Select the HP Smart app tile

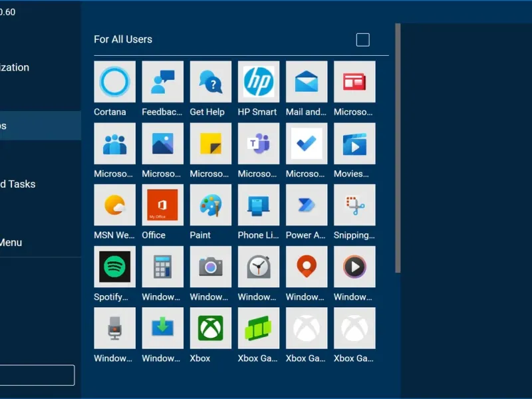point(259,82)
